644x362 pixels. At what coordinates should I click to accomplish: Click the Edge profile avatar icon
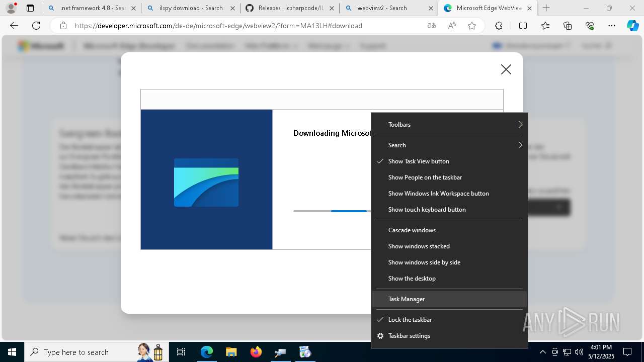11,8
